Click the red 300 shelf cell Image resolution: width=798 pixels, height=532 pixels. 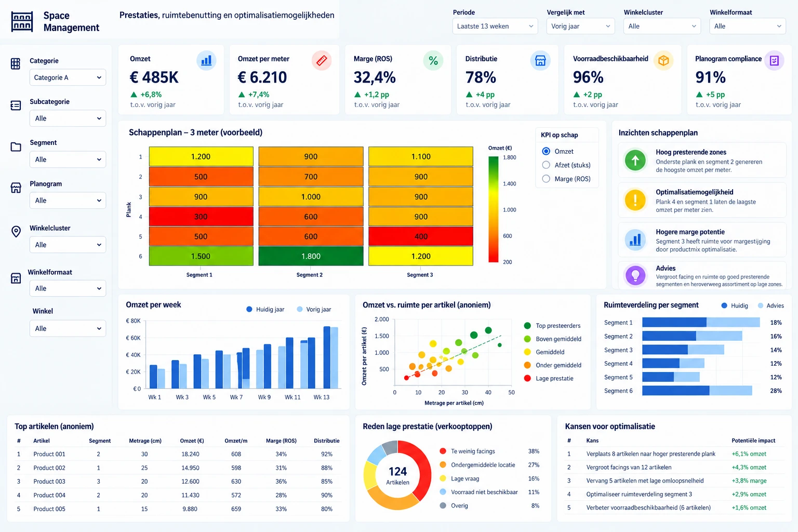pyautogui.click(x=201, y=217)
